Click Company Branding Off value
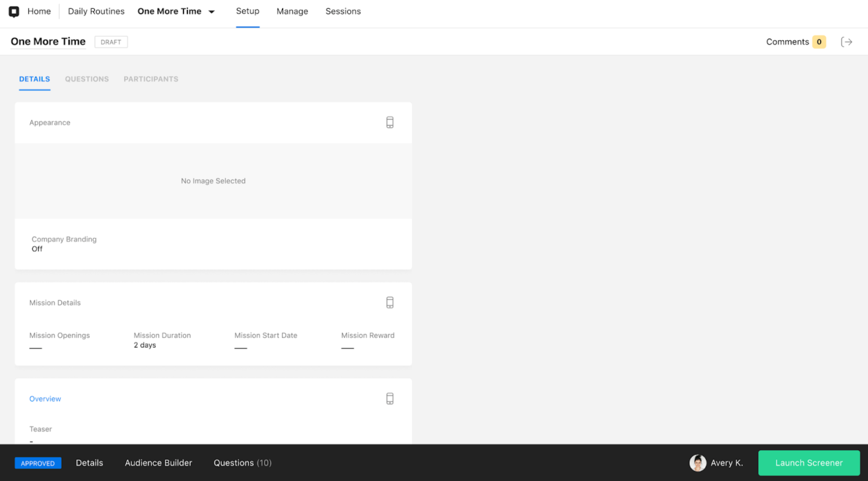This screenshot has width=868, height=481. pos(37,249)
